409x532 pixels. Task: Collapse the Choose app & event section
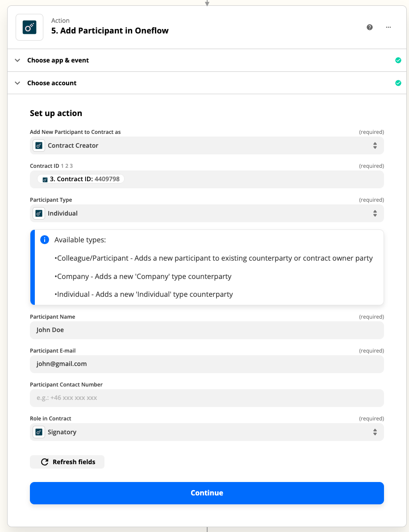(17, 60)
